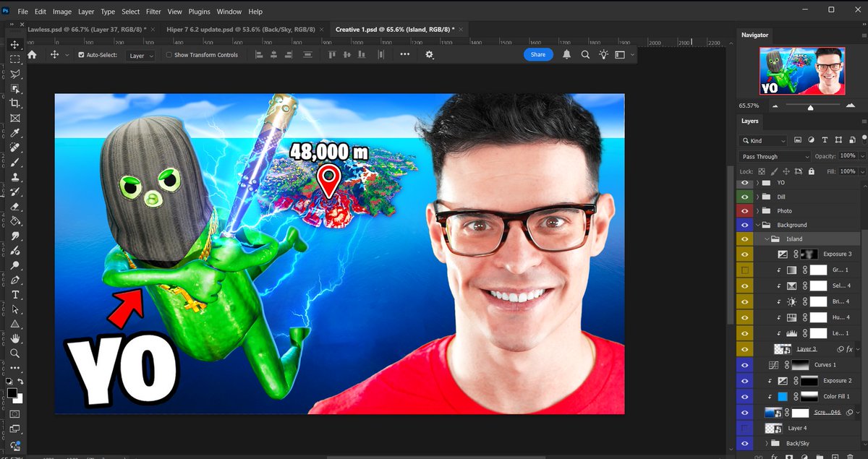Hide the Photo group layer
The height and width of the screenshot is (459, 868).
coord(744,211)
